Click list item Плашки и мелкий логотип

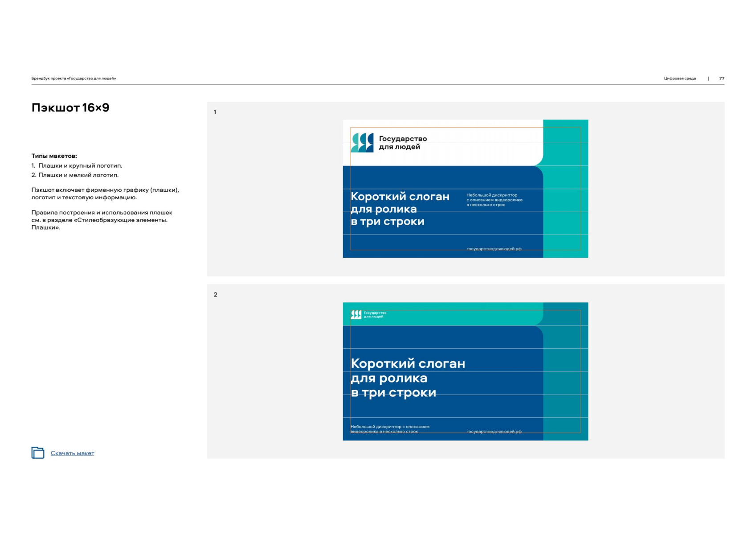[x=78, y=175]
